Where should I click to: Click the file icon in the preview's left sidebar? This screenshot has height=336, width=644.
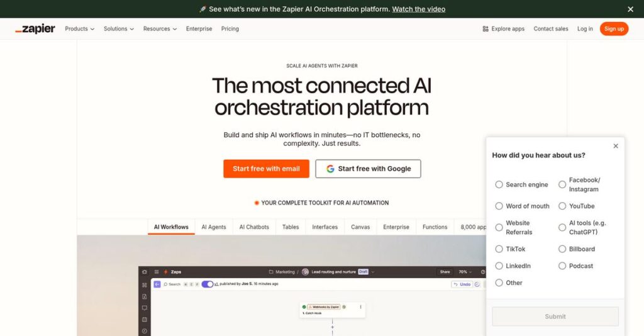click(145, 296)
